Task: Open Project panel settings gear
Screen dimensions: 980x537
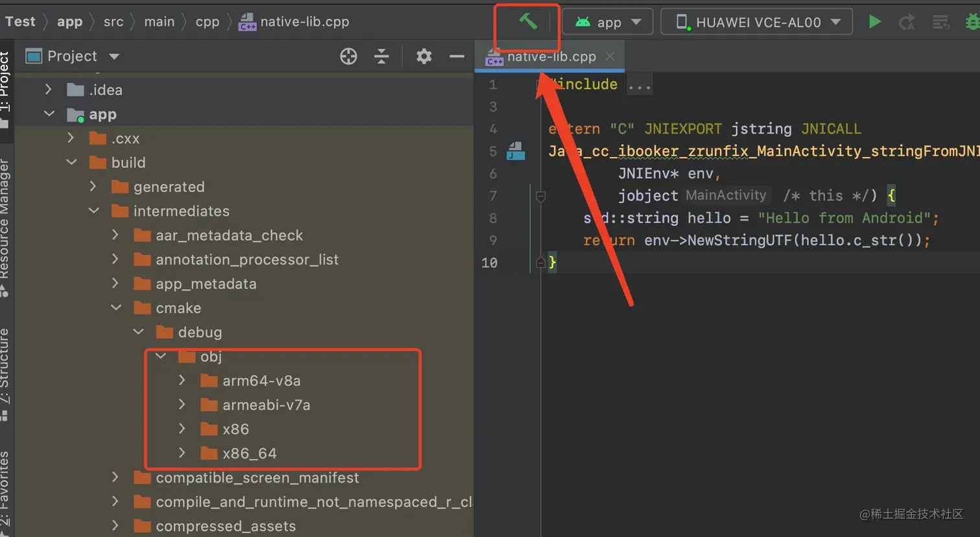Action: (424, 56)
